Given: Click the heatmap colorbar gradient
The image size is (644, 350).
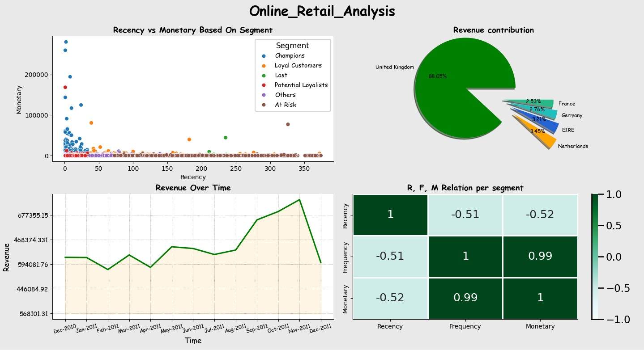Looking at the screenshot, I should (595, 257).
